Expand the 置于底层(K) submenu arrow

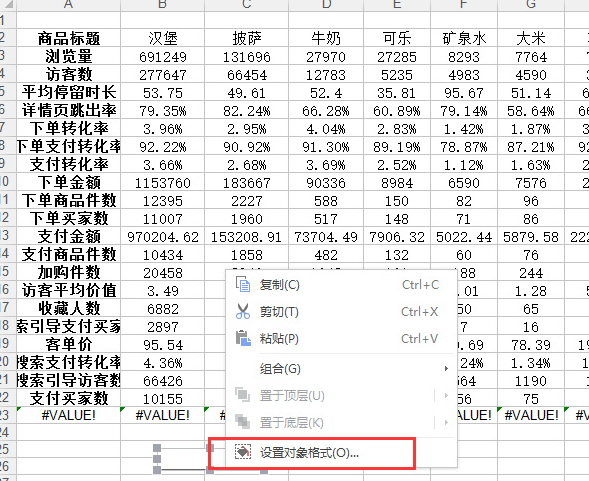tap(446, 422)
